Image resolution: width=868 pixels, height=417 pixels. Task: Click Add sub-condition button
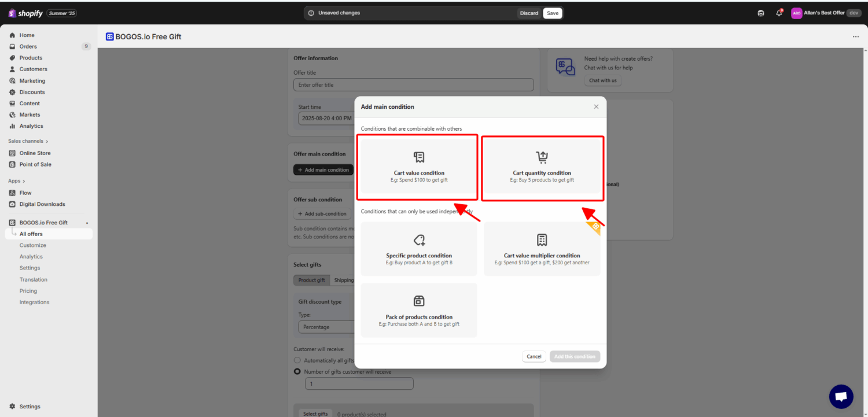tap(322, 214)
